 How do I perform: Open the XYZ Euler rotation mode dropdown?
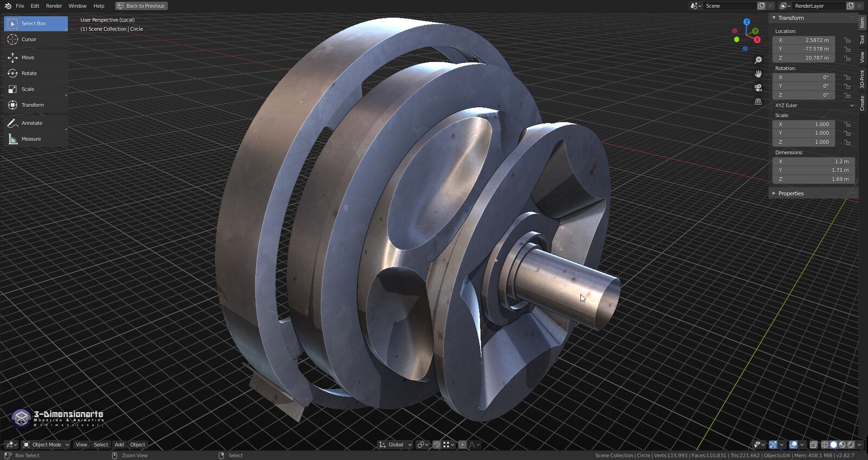point(814,105)
